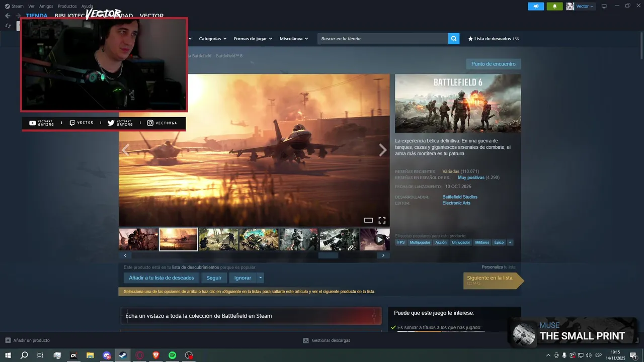Viewport: 644px width, 362px height.
Task: Open Task View on the taskbar
Action: 40,355
